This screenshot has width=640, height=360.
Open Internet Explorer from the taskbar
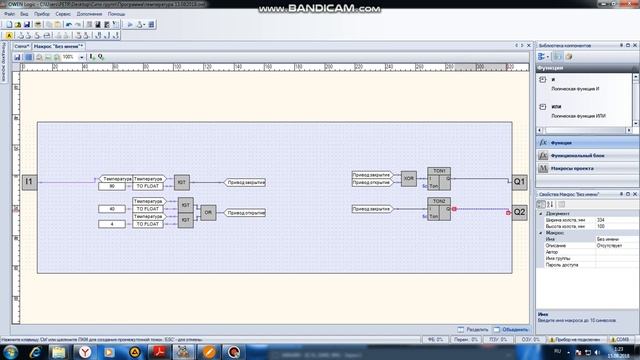(35, 352)
